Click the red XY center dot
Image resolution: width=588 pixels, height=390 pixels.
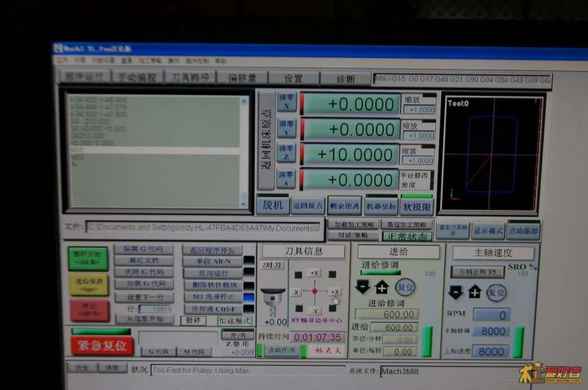[315, 292]
